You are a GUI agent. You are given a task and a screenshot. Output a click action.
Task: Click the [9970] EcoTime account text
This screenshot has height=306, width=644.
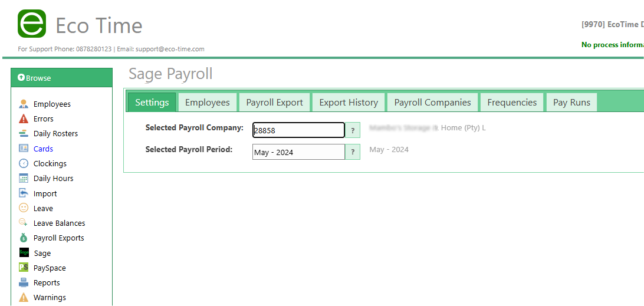612,24
